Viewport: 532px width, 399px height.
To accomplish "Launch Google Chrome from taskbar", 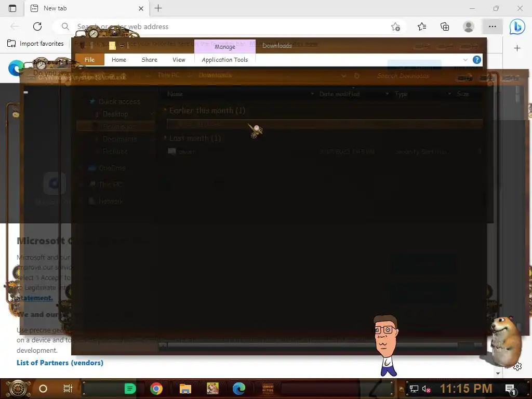I will tap(156, 389).
